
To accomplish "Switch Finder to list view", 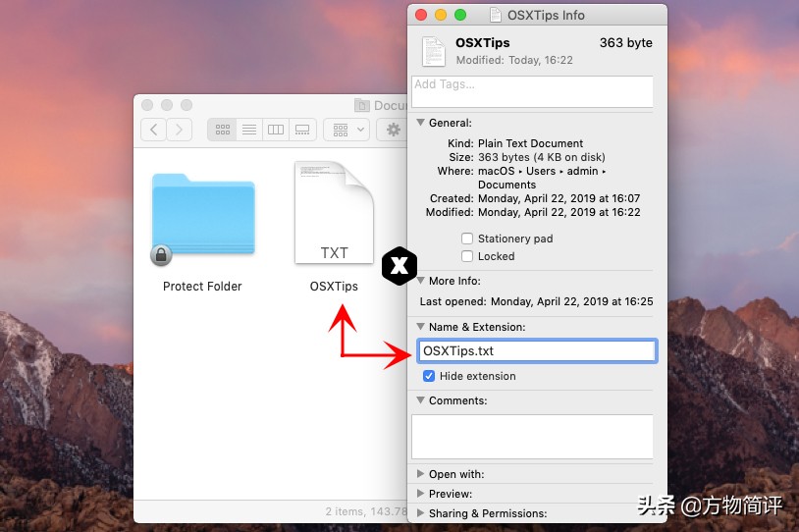I will [x=249, y=130].
